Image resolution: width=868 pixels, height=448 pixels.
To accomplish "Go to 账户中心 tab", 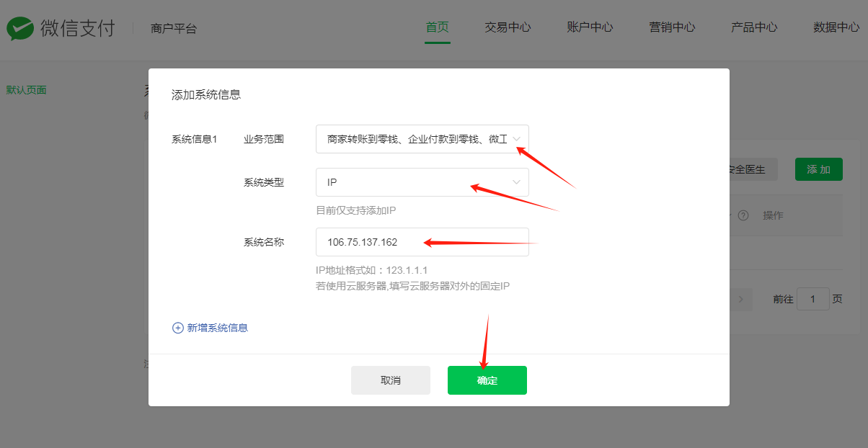I will (590, 27).
